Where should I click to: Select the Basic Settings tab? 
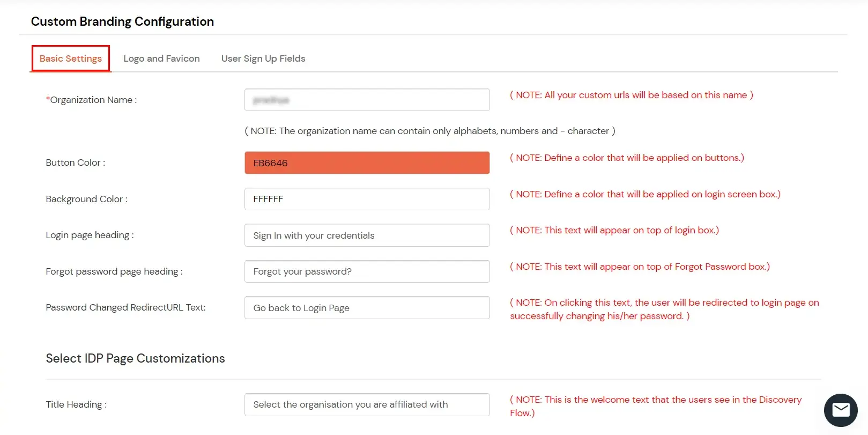70,58
